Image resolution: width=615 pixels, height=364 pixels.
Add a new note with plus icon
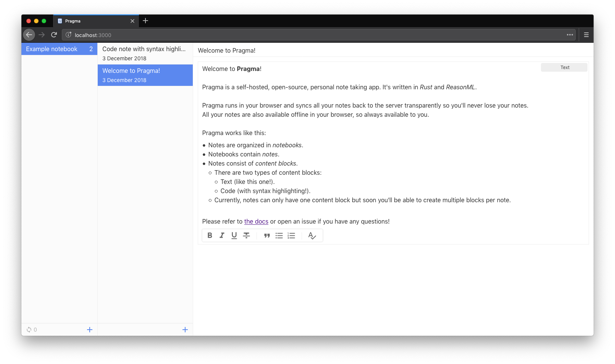pyautogui.click(x=185, y=330)
